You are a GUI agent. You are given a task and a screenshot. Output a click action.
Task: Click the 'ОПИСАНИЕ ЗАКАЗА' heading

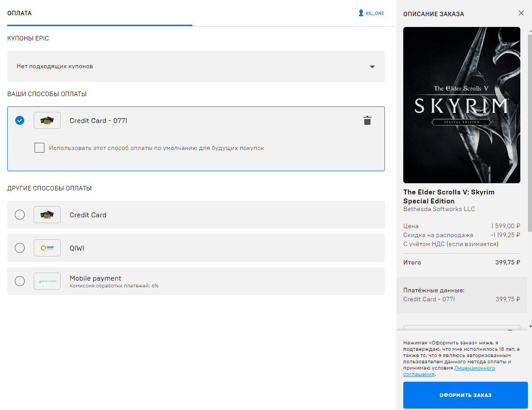(434, 14)
